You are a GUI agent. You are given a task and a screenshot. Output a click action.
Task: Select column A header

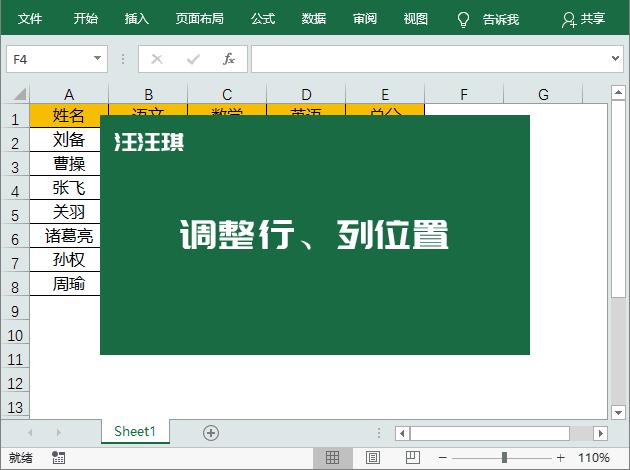69,95
